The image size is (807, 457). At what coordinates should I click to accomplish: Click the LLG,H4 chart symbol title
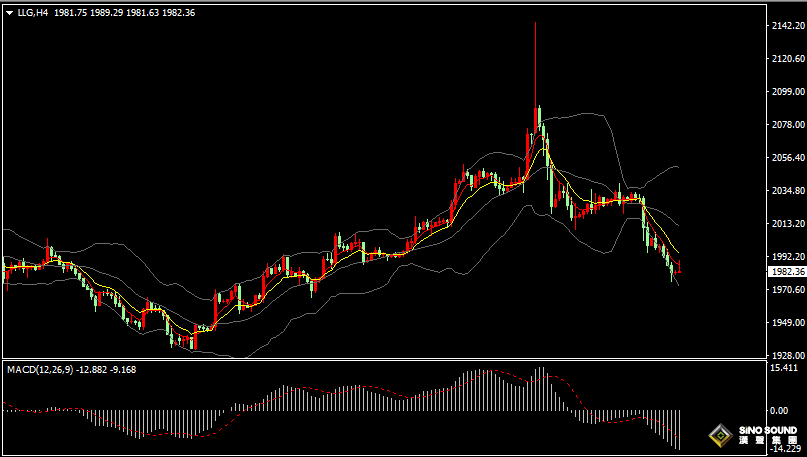33,13
